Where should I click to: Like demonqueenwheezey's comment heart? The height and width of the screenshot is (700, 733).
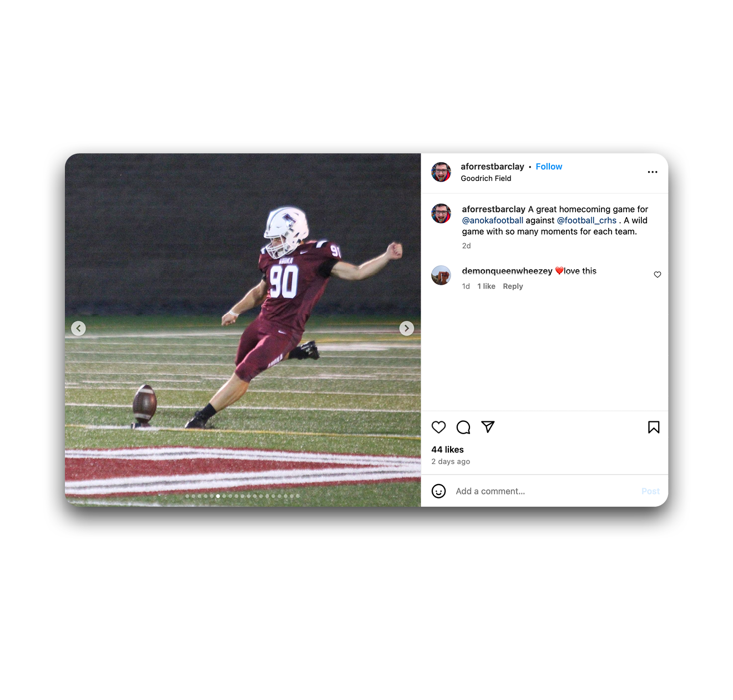(x=658, y=274)
